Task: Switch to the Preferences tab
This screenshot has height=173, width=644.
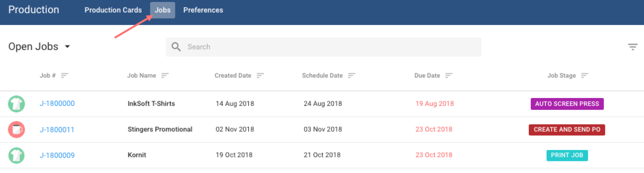Action: point(203,10)
